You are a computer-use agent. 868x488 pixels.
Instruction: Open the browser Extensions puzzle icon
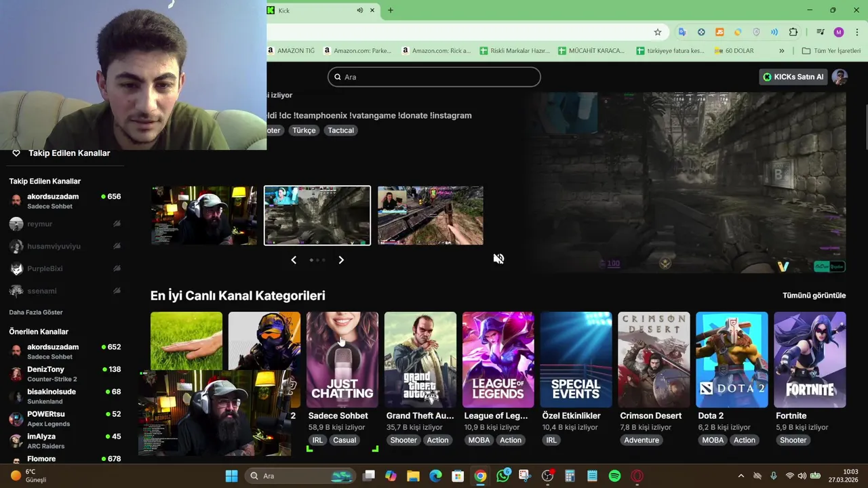(793, 32)
